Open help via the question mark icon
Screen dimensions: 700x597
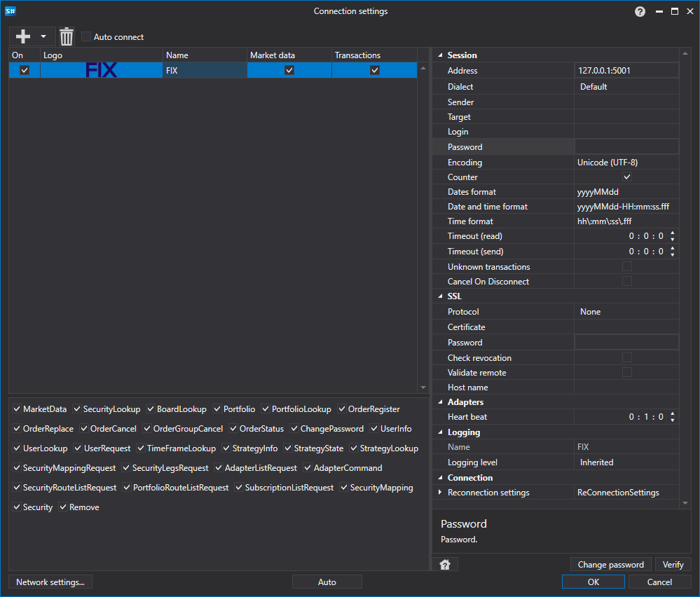click(x=640, y=12)
